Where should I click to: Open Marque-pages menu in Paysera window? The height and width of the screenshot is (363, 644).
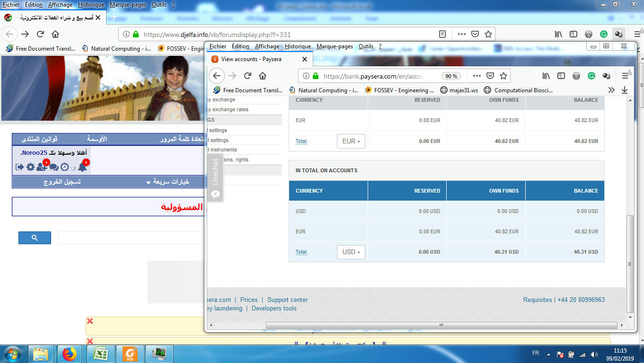(x=335, y=46)
